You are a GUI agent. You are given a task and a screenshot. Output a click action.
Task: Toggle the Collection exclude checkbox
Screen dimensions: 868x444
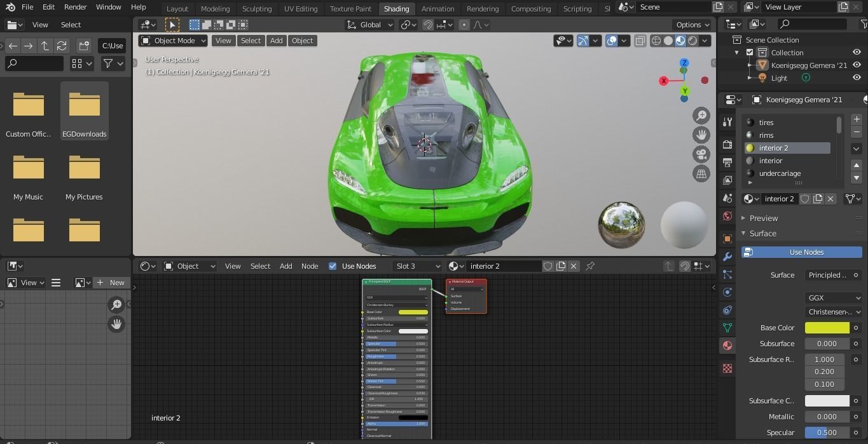[750, 53]
